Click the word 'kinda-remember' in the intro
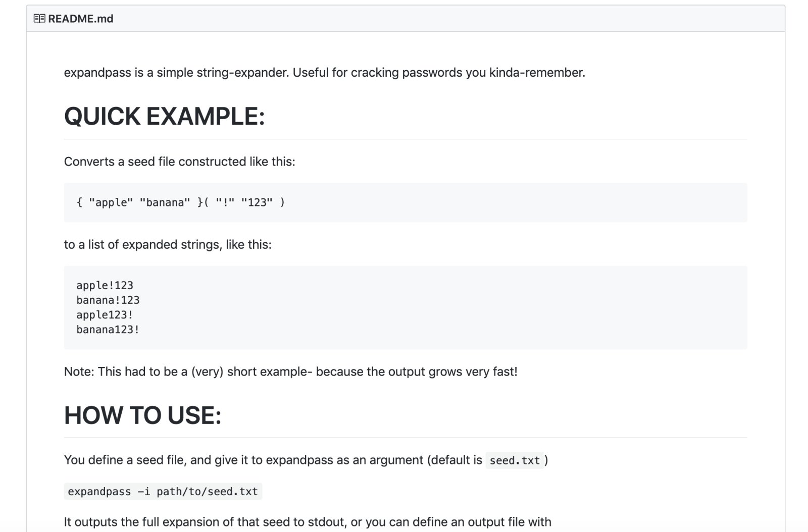The height and width of the screenshot is (532, 808). point(537,73)
